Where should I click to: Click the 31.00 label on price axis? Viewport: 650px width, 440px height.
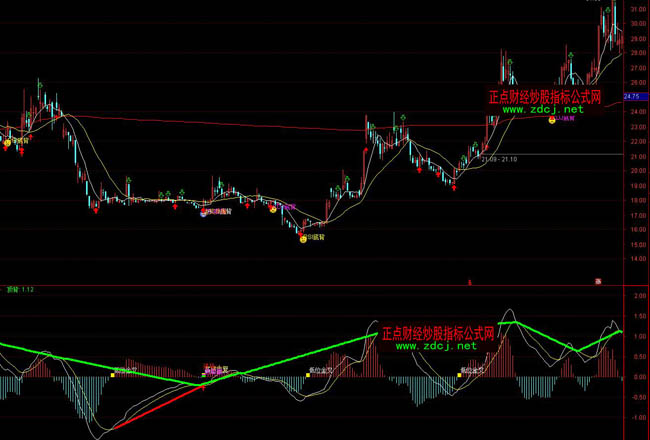[x=635, y=9]
